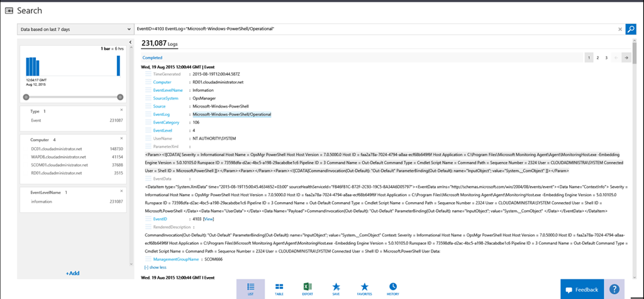The width and height of the screenshot is (644, 299).
Task: Collapse details with 'show less'
Action: click(155, 267)
